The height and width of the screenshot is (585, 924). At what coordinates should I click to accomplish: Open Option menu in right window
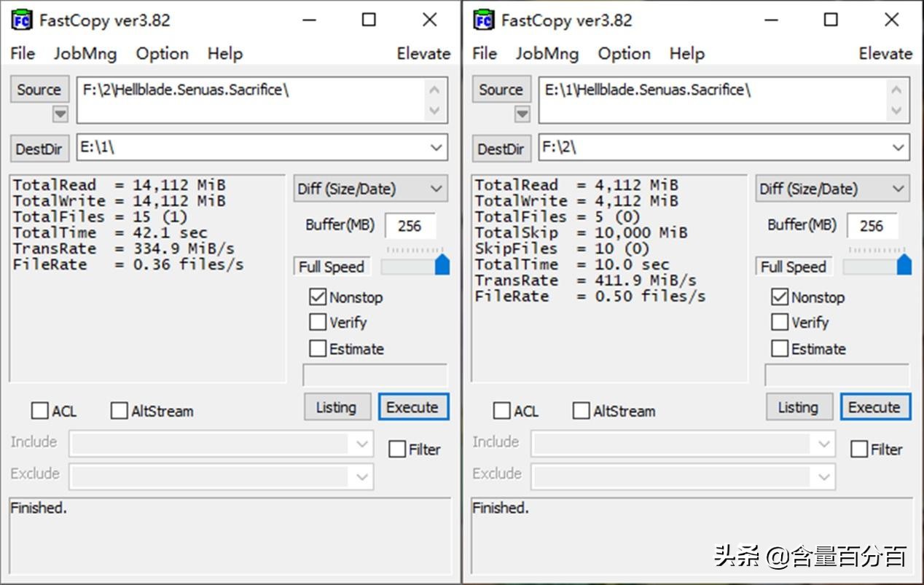[624, 53]
